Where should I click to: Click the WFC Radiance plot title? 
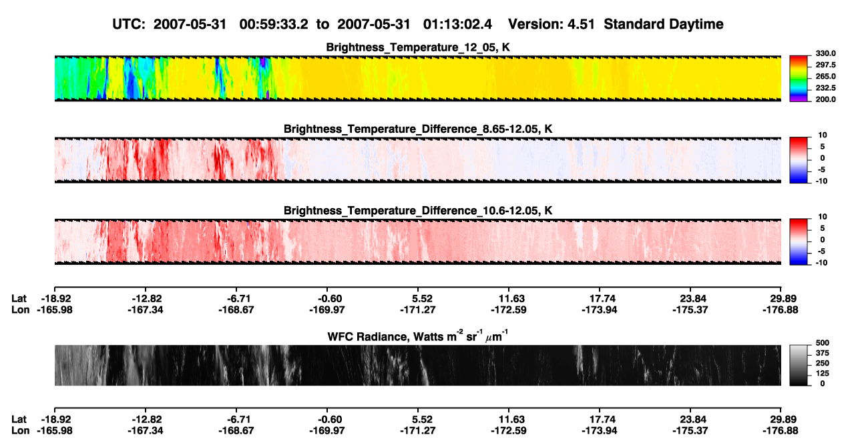[x=418, y=336]
